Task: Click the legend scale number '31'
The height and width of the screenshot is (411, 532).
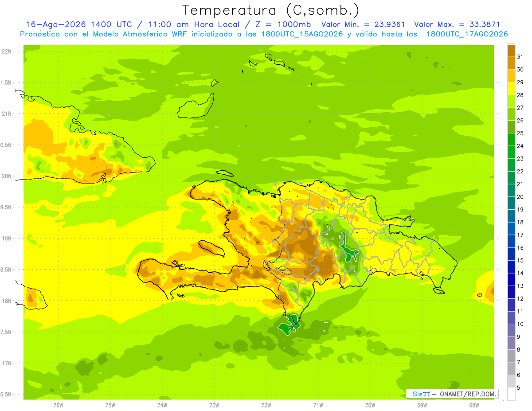Action: pyautogui.click(x=520, y=57)
